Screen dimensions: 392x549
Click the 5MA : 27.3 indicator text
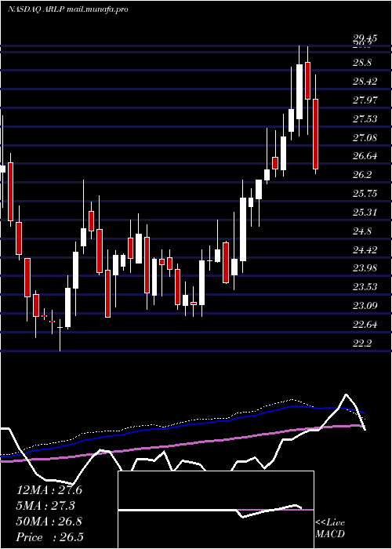(x=46, y=506)
